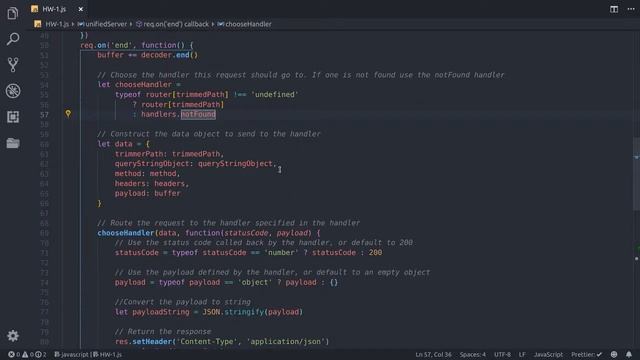The image size is (640, 360).
Task: Open the notifications bell
Action: pos(629,354)
